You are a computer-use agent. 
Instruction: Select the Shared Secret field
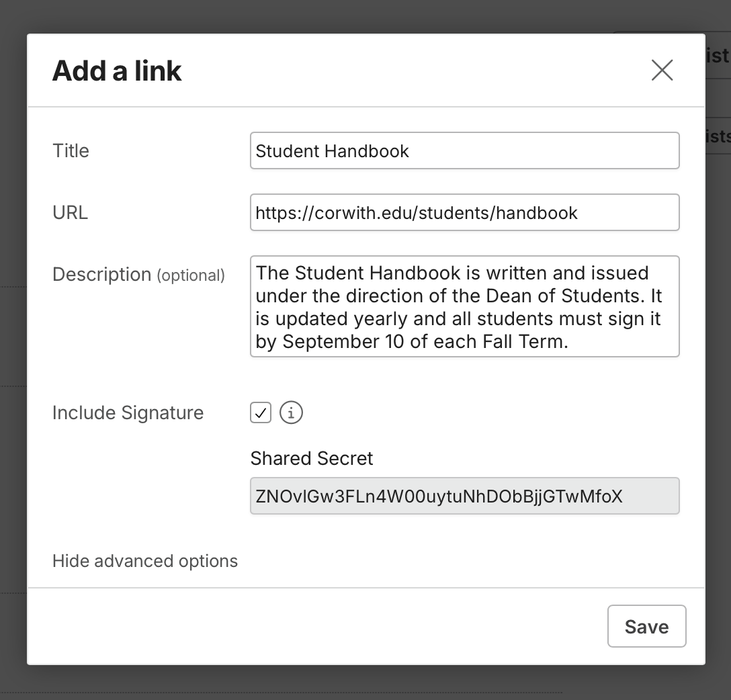click(x=465, y=496)
